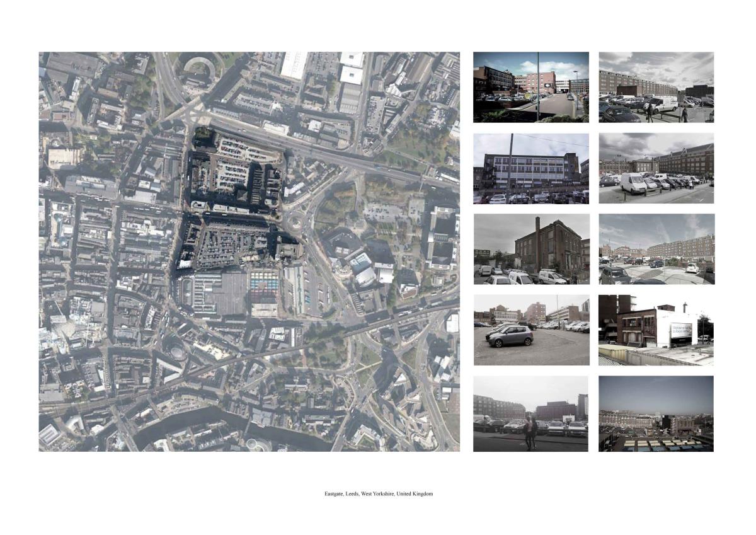The height and width of the screenshot is (535, 756).
Task: Click the photo of the brick building with chimney
Action: pos(531,249)
